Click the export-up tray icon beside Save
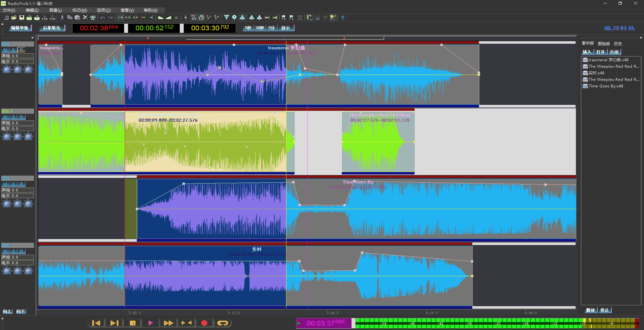The width and height of the screenshot is (644, 330). [x=29, y=17]
